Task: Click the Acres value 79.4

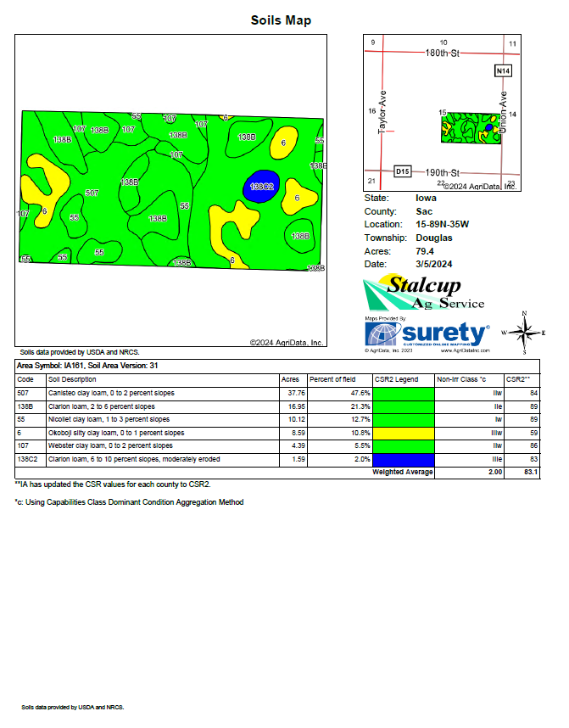Action: pos(425,252)
